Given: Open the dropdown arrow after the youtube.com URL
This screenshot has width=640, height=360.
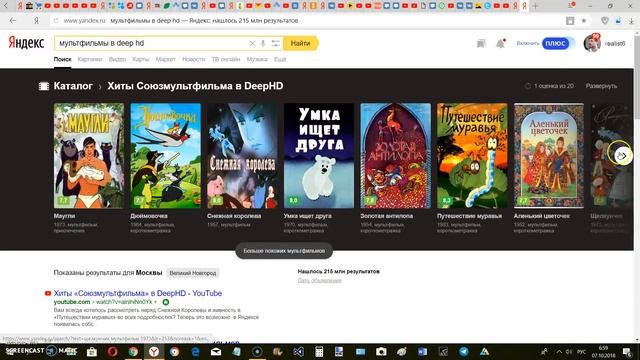Looking at the screenshot, I should [156, 302].
